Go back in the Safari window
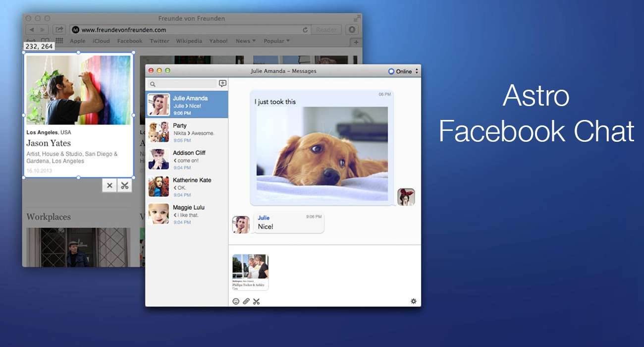Image resolution: width=644 pixels, height=347 pixels. (x=32, y=30)
